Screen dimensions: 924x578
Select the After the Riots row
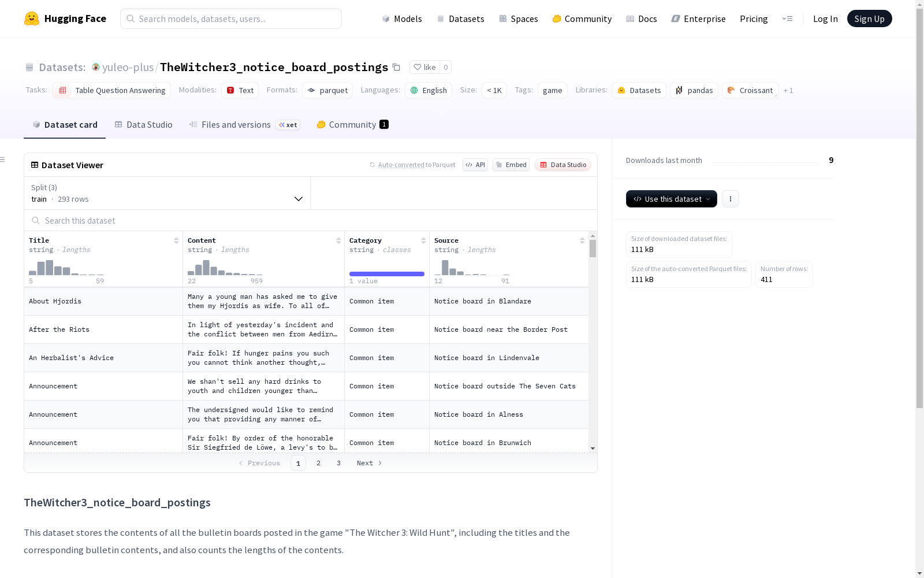coord(306,329)
